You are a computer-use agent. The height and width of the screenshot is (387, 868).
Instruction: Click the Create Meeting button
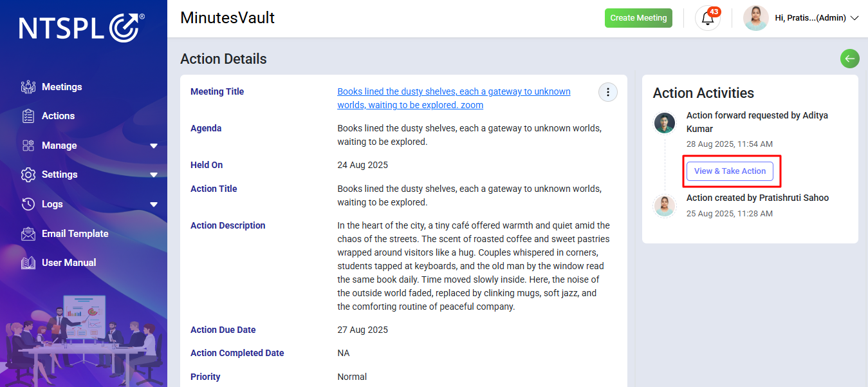pos(638,18)
